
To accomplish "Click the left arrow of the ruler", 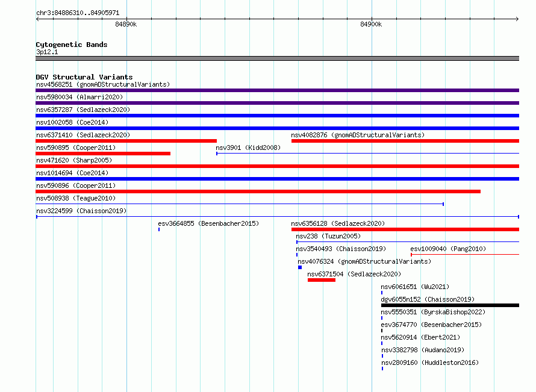I will (37, 19).
